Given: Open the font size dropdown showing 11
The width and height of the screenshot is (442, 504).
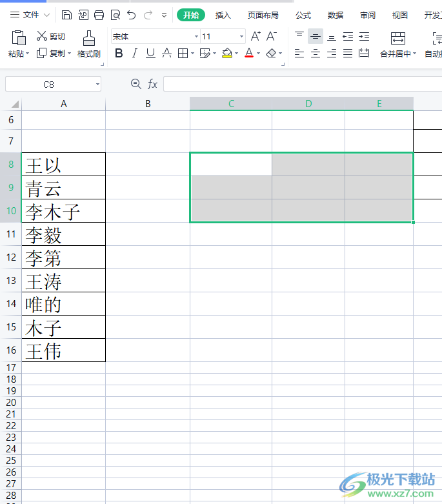Looking at the screenshot, I should point(241,36).
